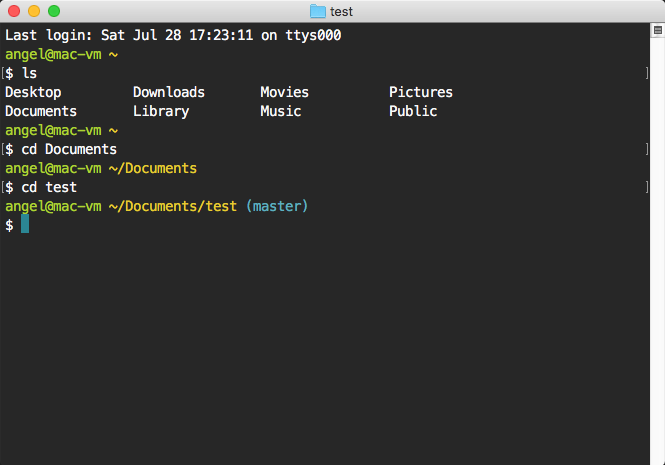Click the (master) git branch label
The image size is (665, 465).
pyautogui.click(x=277, y=206)
